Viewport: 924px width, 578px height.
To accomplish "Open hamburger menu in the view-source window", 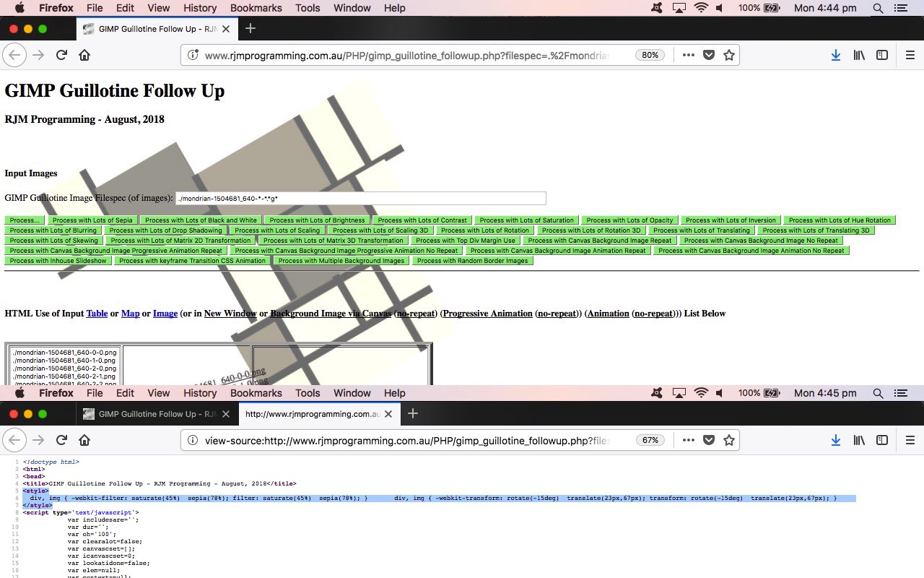I will (910, 440).
